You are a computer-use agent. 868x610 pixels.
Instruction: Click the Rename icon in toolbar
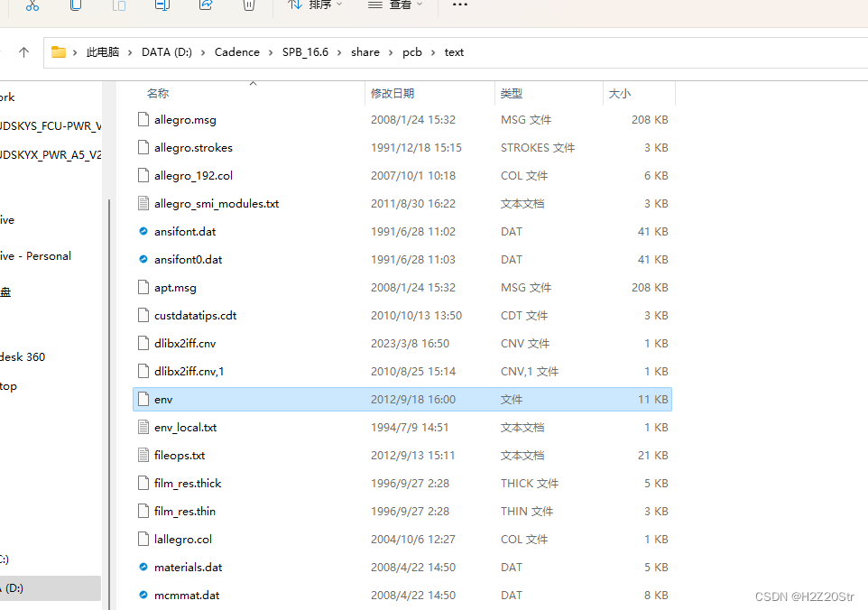pyautogui.click(x=162, y=5)
